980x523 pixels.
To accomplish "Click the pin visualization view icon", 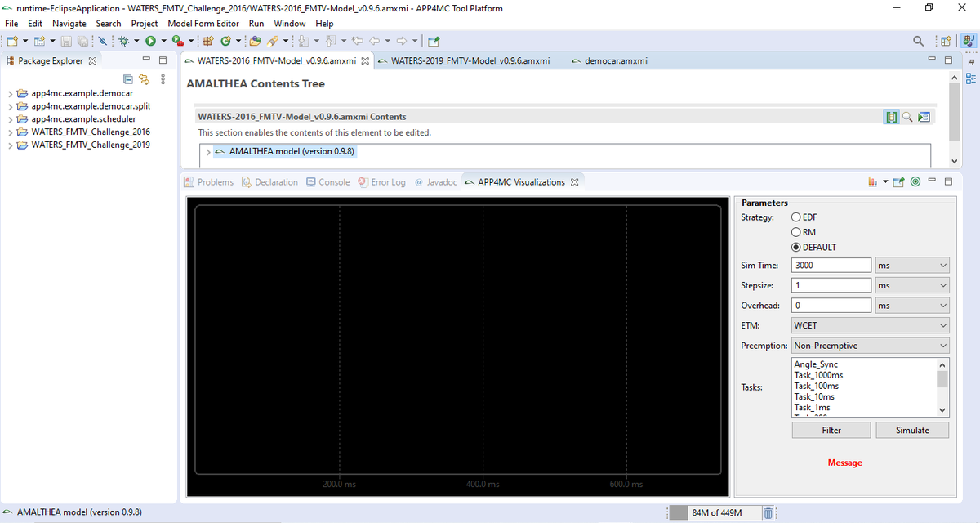I will pyautogui.click(x=899, y=181).
